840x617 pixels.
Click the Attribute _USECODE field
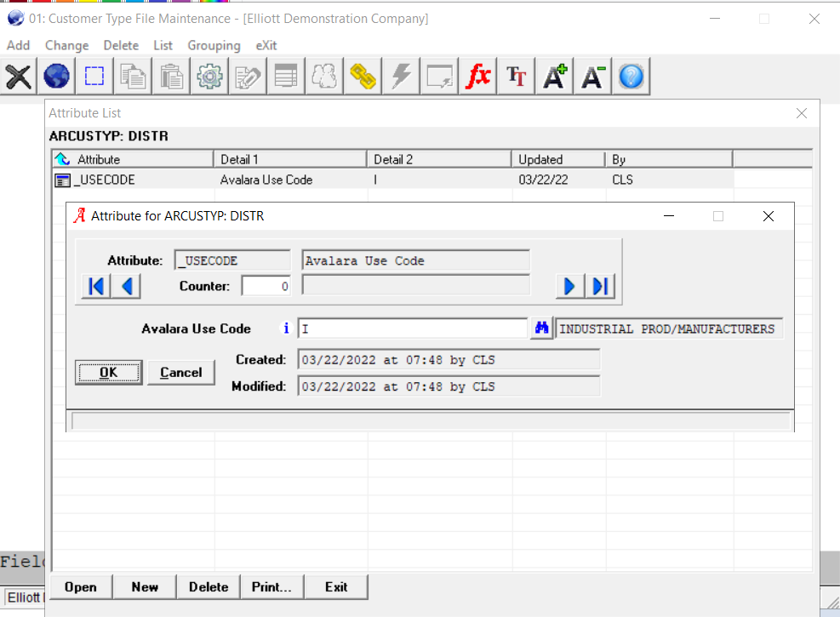pos(232,260)
